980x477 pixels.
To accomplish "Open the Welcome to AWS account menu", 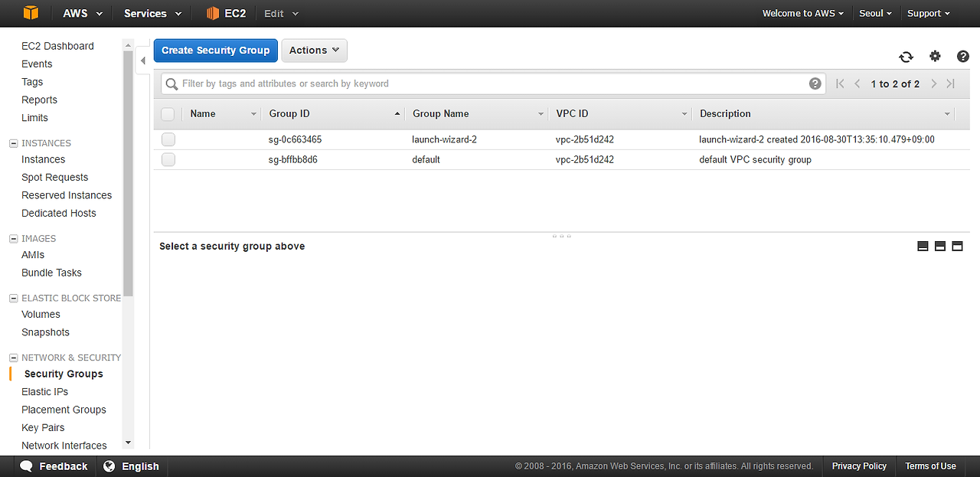I will [803, 13].
